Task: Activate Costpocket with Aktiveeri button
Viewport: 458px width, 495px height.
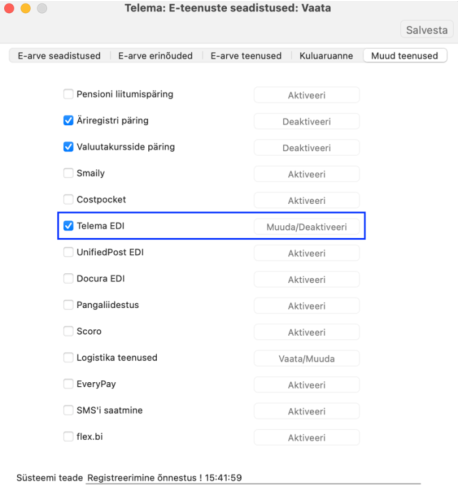Action: [x=307, y=200]
